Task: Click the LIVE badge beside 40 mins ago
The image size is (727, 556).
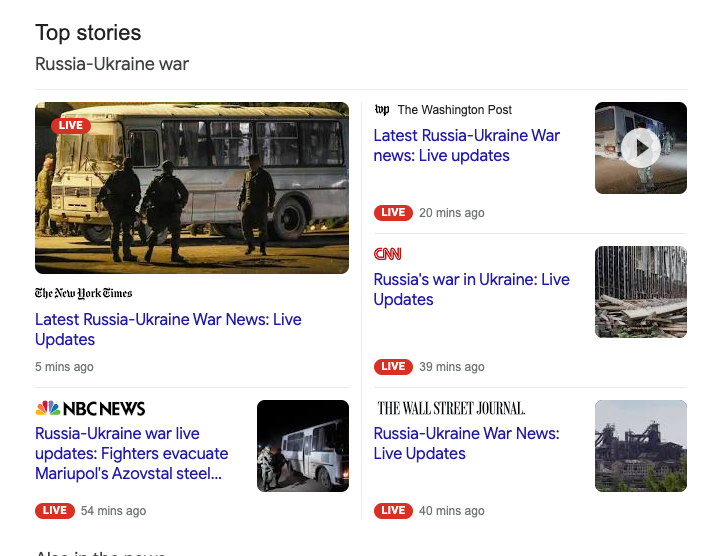Action: pos(393,510)
